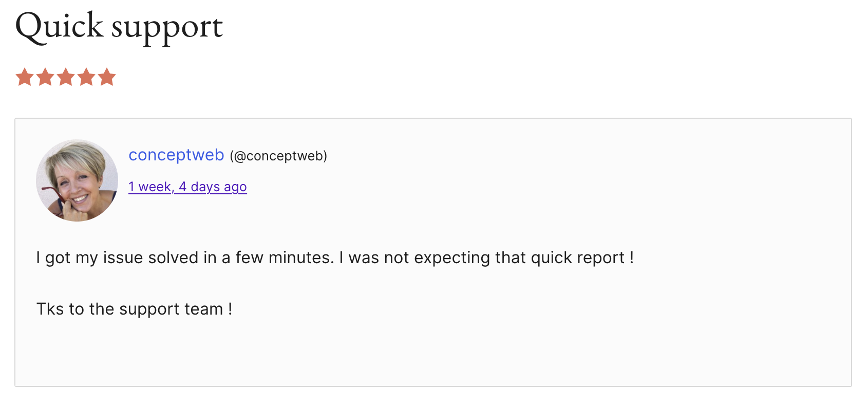The width and height of the screenshot is (868, 403).
Task: Click the word "was" in the review
Action: 364,258
